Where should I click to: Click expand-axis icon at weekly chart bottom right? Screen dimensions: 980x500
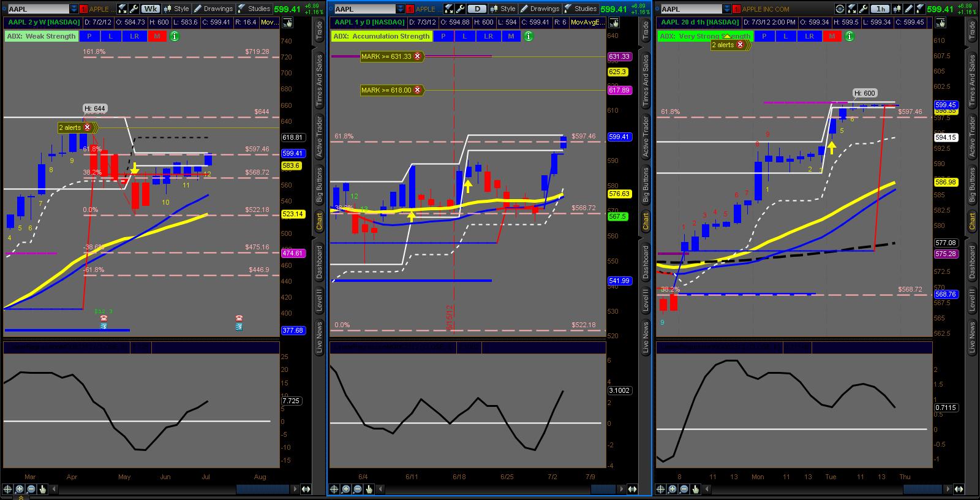[306, 489]
